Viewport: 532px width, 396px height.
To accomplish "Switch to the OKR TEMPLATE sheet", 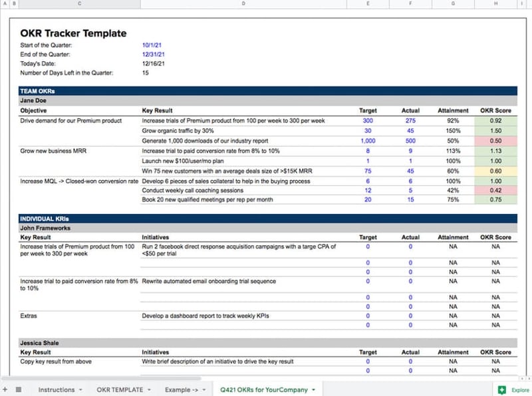I will (x=122, y=390).
